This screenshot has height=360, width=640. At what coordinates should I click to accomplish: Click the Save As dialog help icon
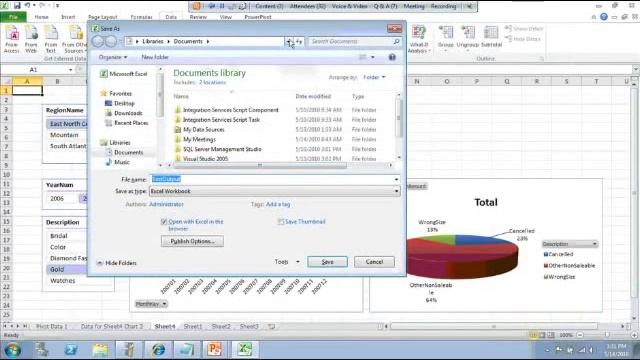pos(392,57)
